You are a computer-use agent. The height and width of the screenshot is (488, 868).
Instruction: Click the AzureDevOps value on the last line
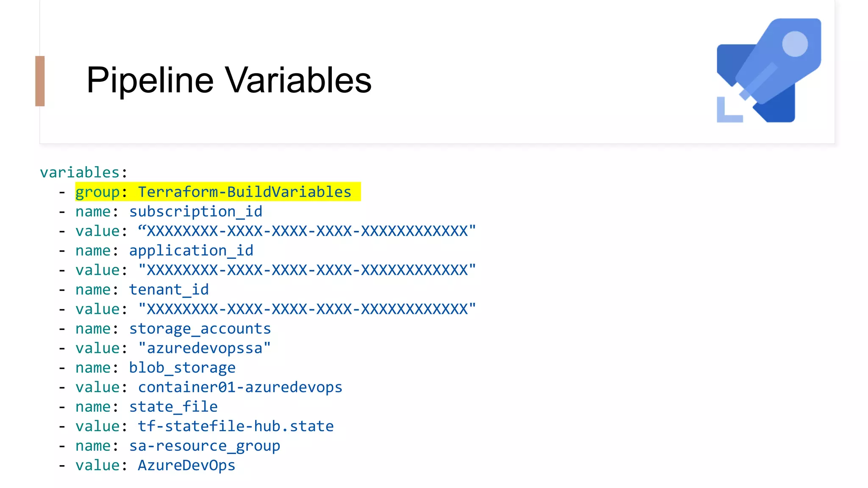click(x=186, y=465)
